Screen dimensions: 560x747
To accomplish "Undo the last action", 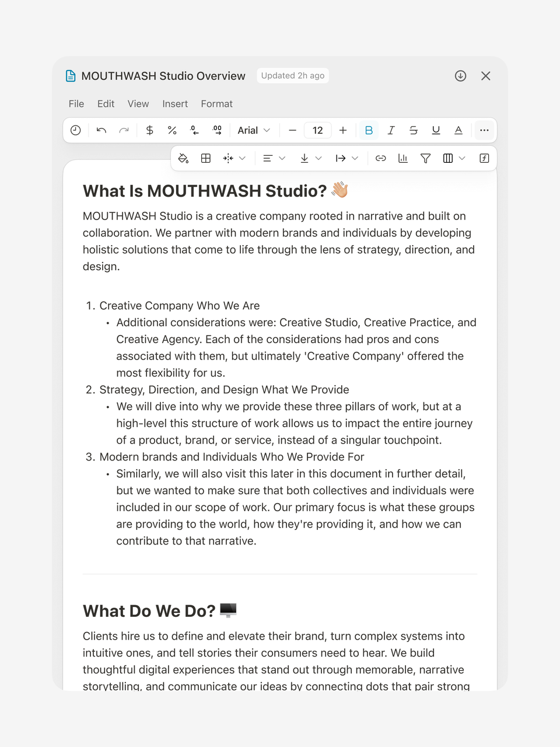I will 101,130.
